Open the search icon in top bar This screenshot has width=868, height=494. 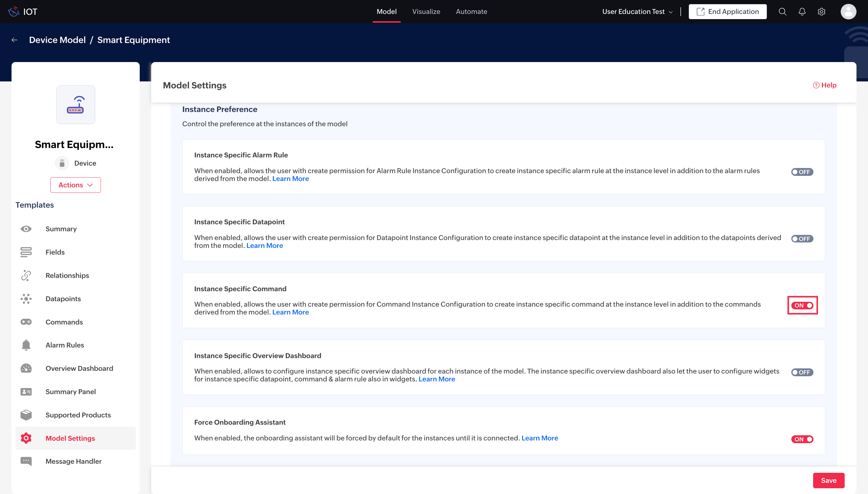783,12
